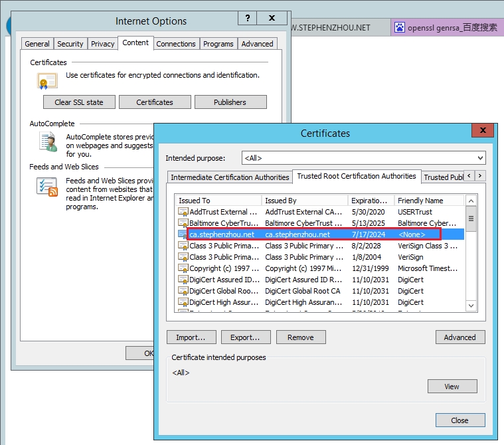Click the help question mark in Internet Options
Viewport: 504px width, 445px height.
(248, 18)
